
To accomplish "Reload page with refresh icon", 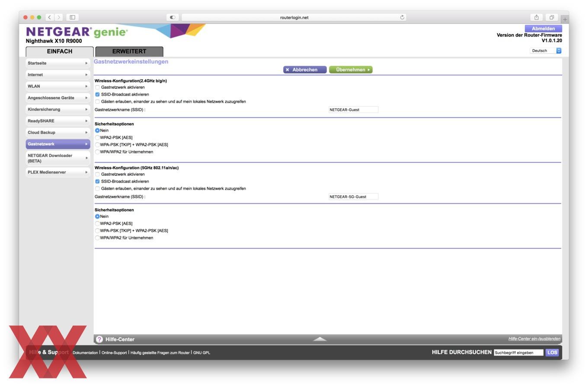I will coord(402,17).
